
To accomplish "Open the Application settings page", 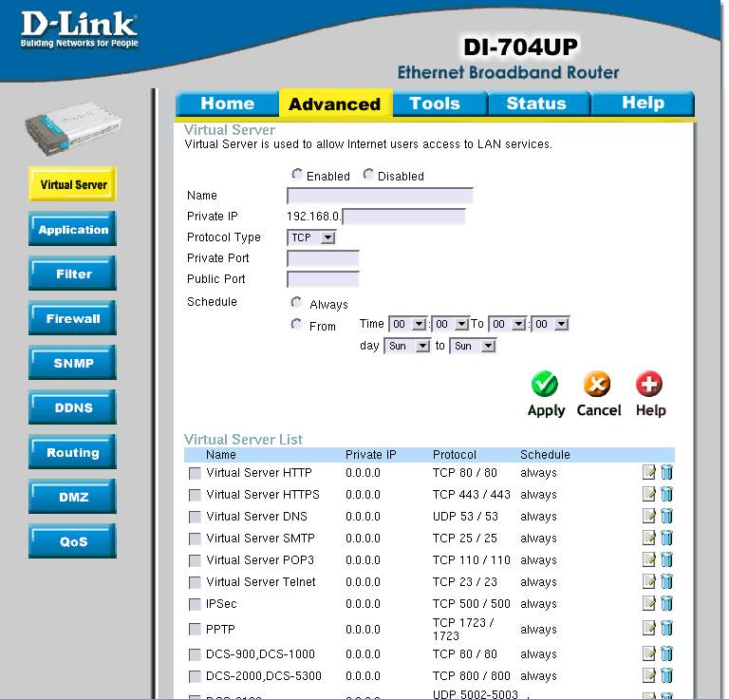I will pyautogui.click(x=72, y=229).
